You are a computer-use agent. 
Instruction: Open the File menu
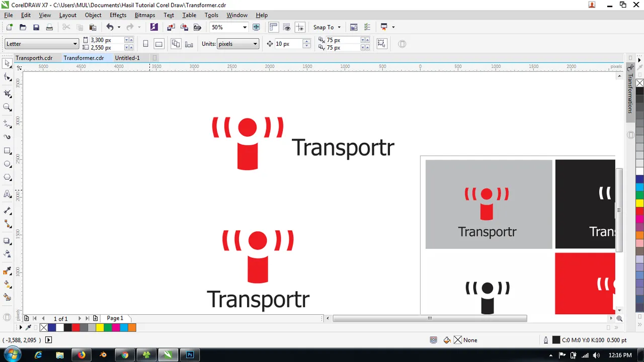9,15
